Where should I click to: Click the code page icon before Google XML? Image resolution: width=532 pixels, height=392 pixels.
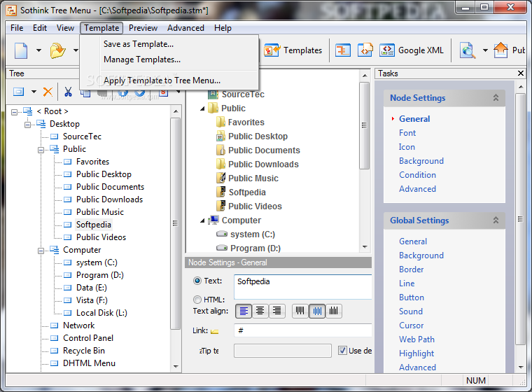[x=365, y=50]
